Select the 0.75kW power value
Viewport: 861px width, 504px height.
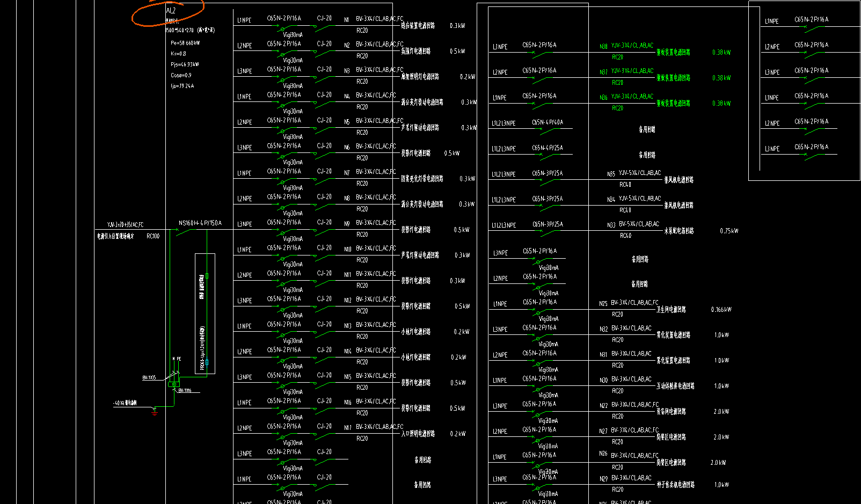(729, 231)
